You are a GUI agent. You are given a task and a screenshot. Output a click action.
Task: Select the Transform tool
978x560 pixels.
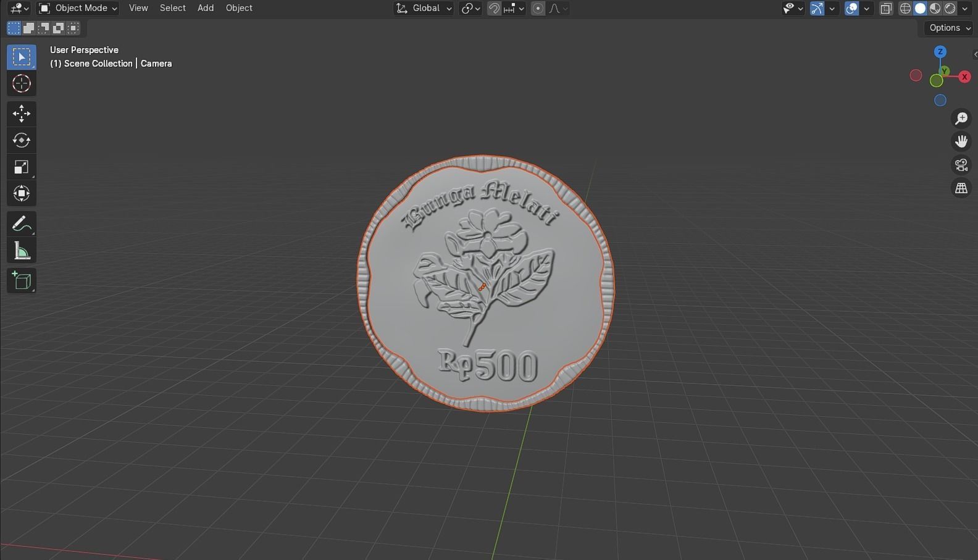[x=22, y=193]
